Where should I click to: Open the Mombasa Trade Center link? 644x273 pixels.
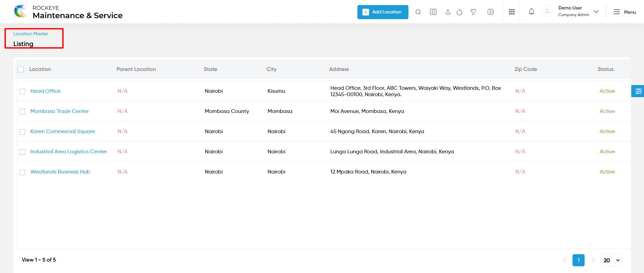point(60,111)
